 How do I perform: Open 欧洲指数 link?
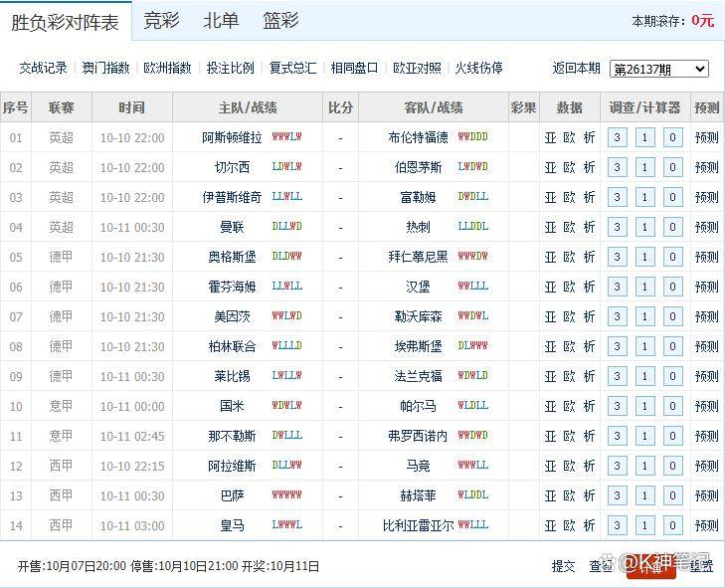(x=167, y=68)
